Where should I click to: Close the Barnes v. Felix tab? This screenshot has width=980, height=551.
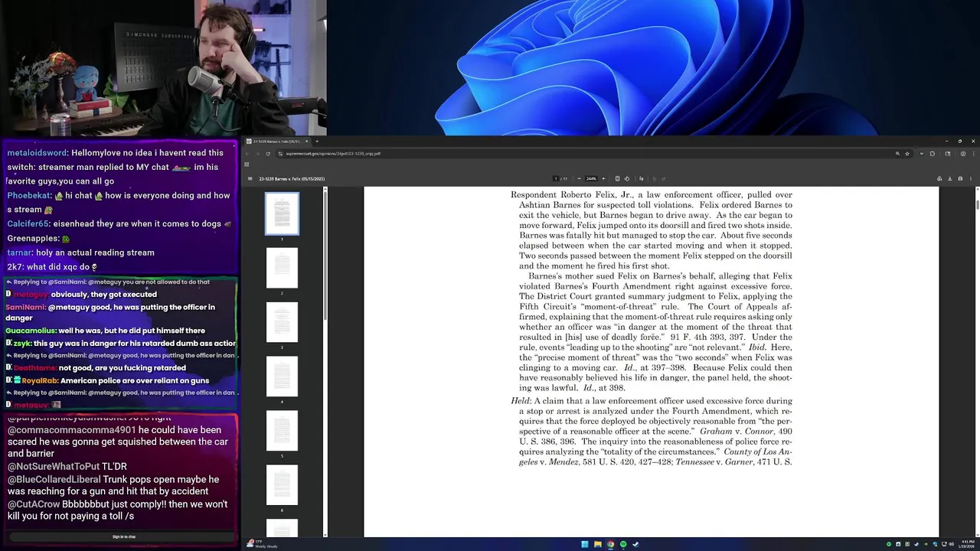pyautogui.click(x=306, y=141)
